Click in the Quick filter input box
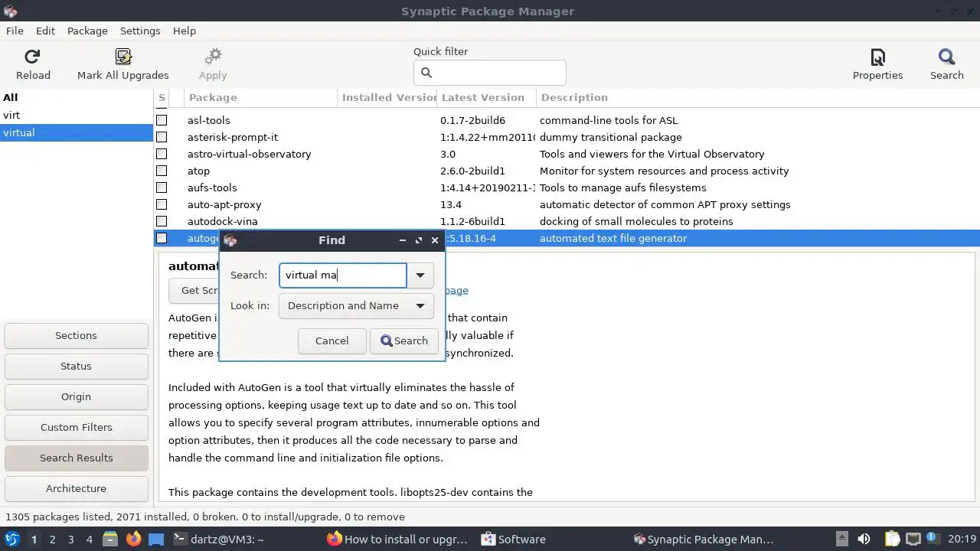This screenshot has height=551, width=980. tap(490, 73)
